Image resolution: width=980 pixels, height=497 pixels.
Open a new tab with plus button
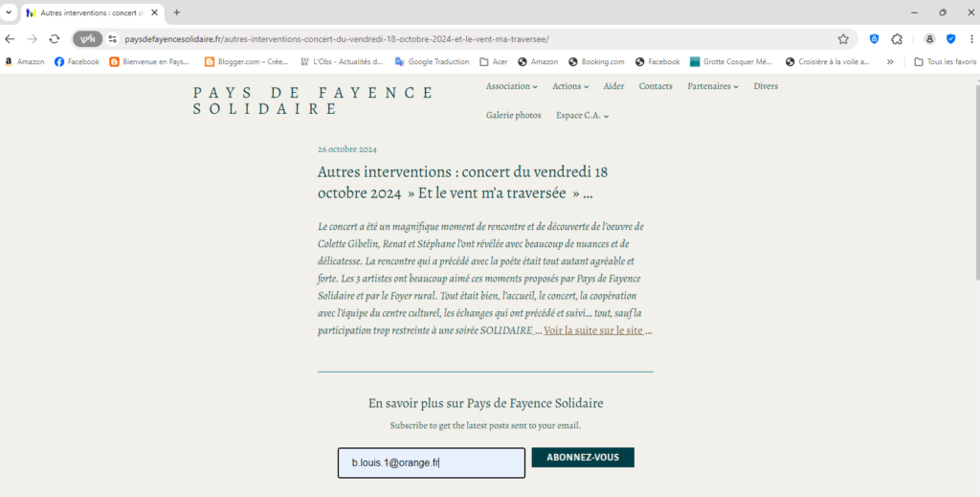(x=176, y=12)
